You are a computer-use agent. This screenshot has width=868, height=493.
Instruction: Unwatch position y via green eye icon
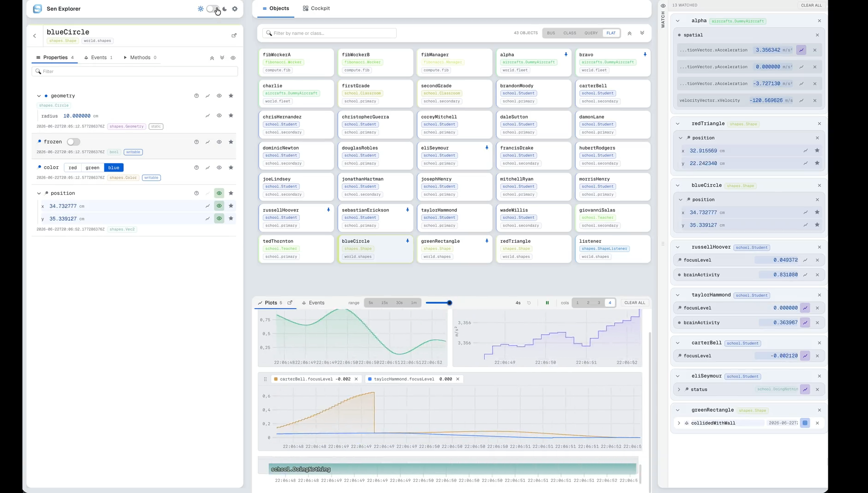[219, 218]
